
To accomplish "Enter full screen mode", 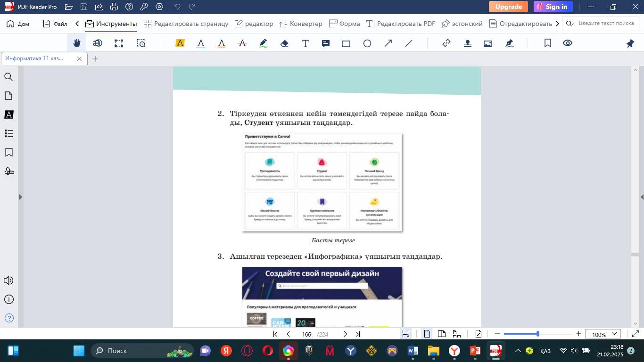I will [635, 334].
